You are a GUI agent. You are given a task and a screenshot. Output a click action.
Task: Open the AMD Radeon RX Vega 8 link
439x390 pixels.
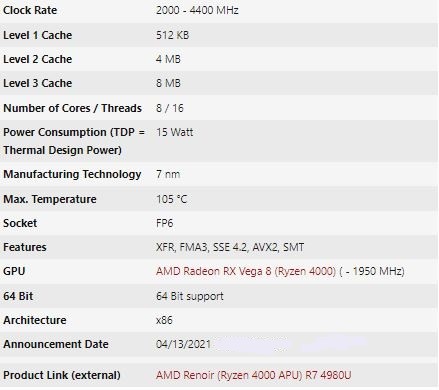pyautogui.click(x=246, y=271)
